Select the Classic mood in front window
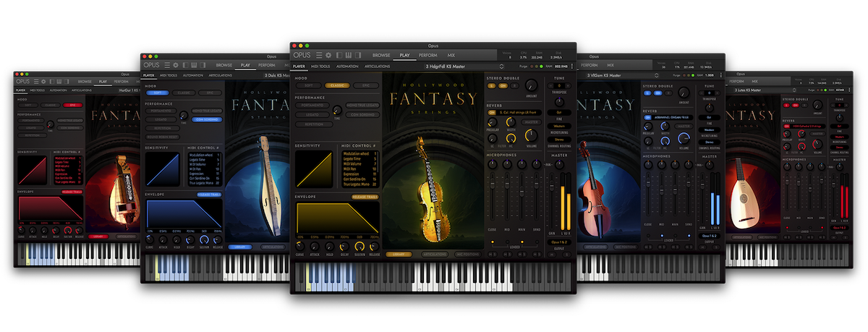 click(x=336, y=85)
